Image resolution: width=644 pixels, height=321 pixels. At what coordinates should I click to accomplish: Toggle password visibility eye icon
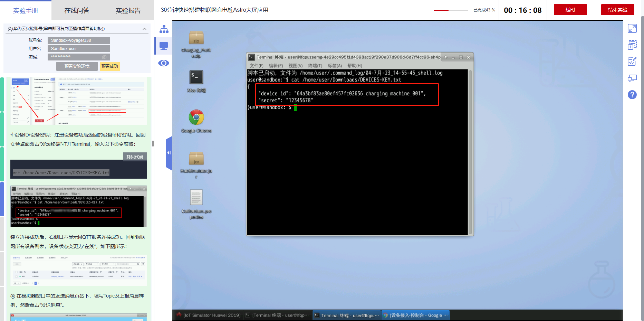[104, 57]
